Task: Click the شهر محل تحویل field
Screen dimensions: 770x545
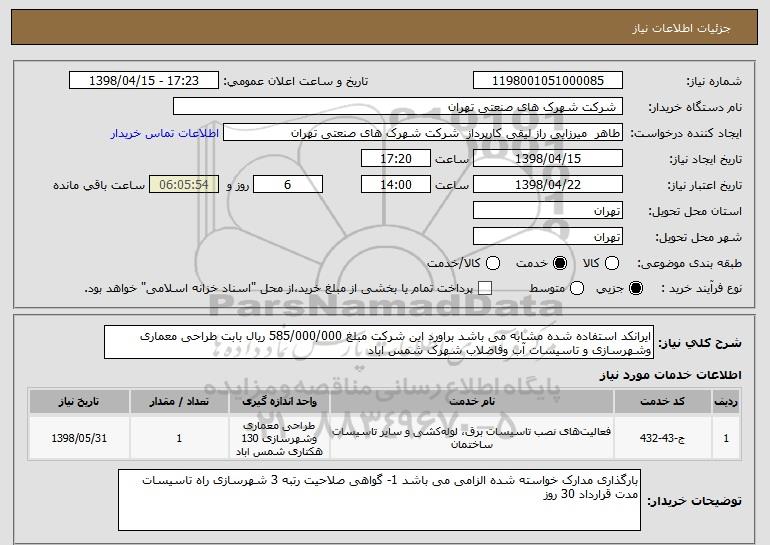Action: (x=548, y=237)
